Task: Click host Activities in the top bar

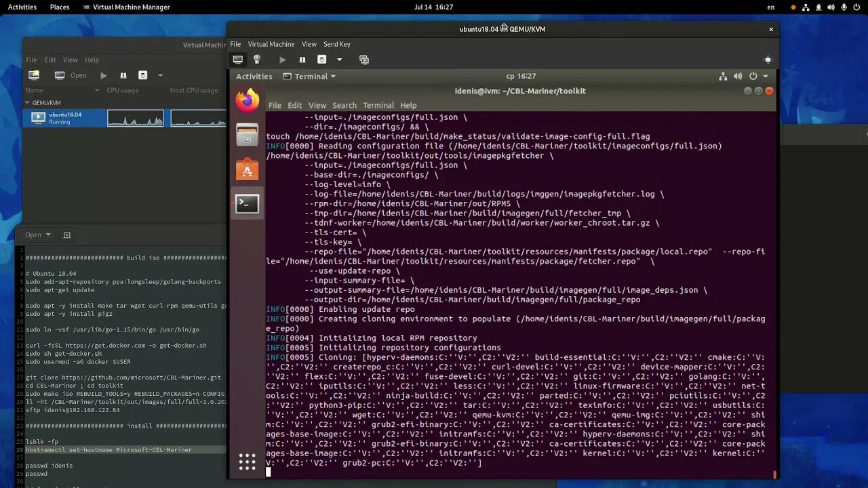Action: tap(22, 7)
